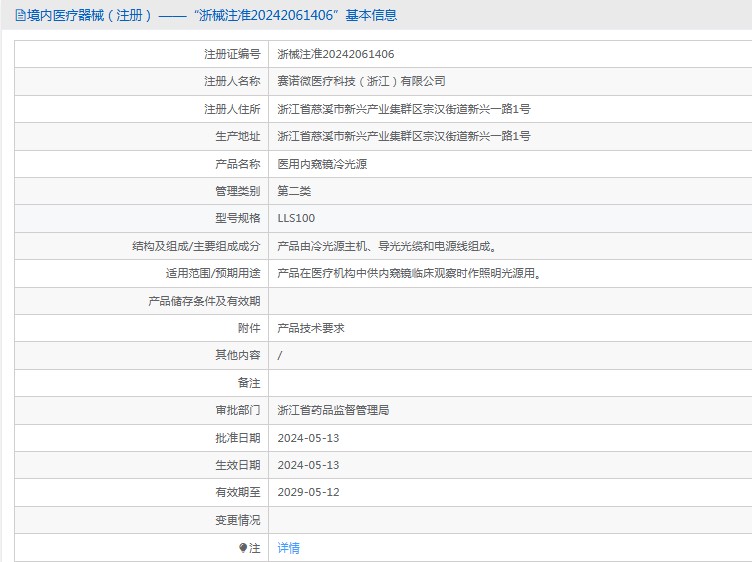Viewport: 752px width, 562px height.
Task: Click the 附件 label
Action: 249,328
